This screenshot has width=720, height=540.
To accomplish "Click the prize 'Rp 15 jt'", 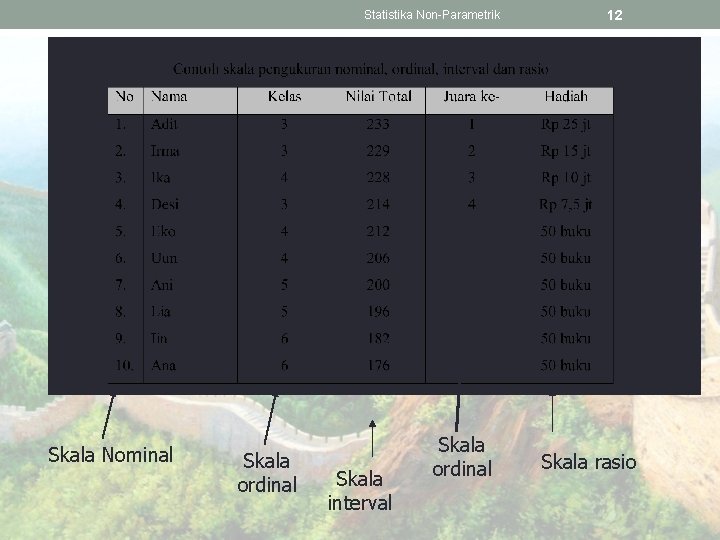I will [566, 151].
